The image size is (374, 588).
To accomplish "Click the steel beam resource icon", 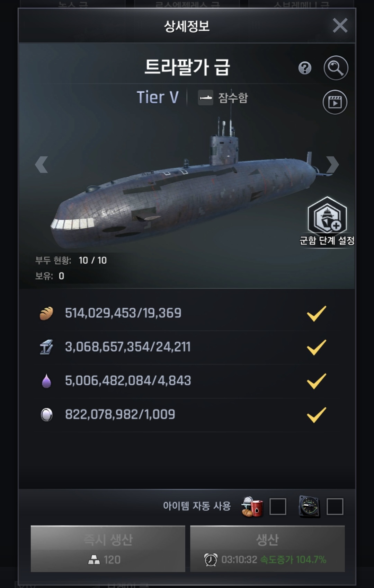I will [x=46, y=347].
